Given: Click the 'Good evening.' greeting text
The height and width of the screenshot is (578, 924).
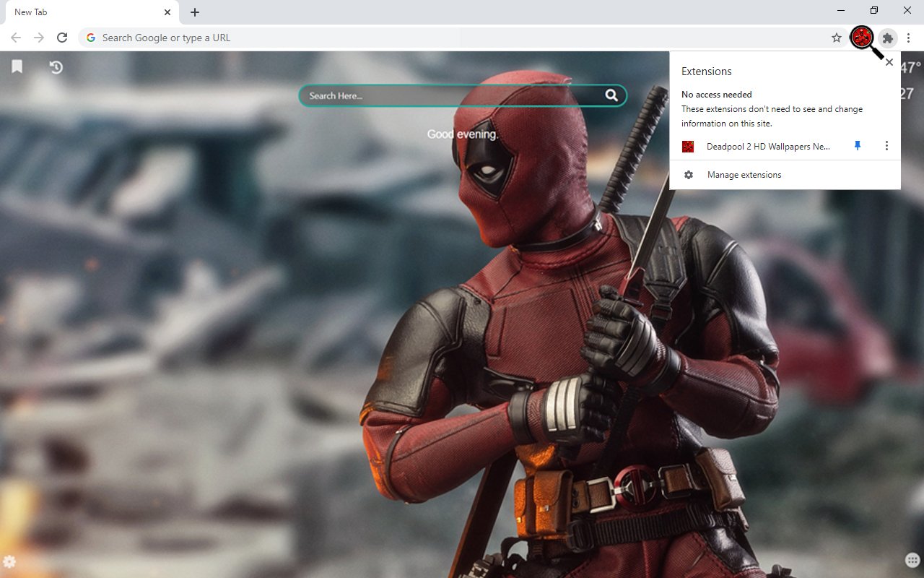Looking at the screenshot, I should tap(463, 134).
